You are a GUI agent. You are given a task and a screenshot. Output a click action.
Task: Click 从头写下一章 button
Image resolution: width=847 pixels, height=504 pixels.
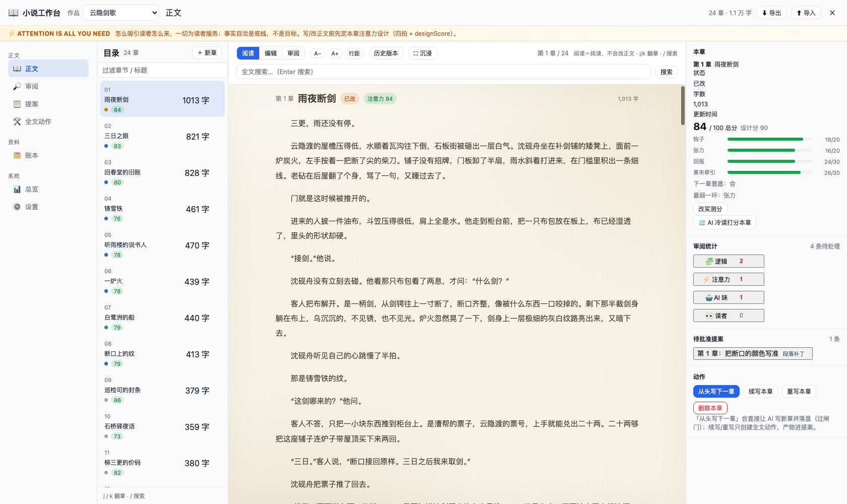[716, 392]
